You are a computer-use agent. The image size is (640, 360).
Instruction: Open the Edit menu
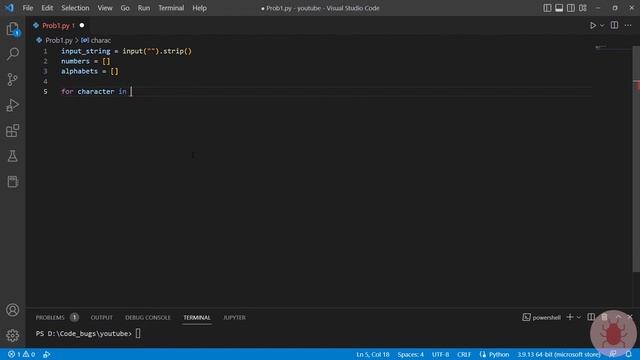pyautogui.click(x=47, y=8)
